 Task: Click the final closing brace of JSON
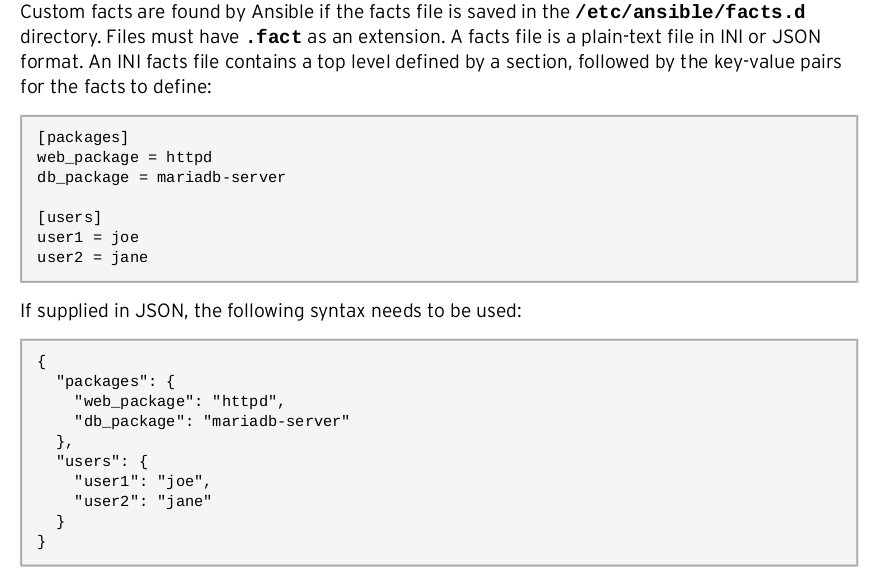pyautogui.click(x=42, y=541)
